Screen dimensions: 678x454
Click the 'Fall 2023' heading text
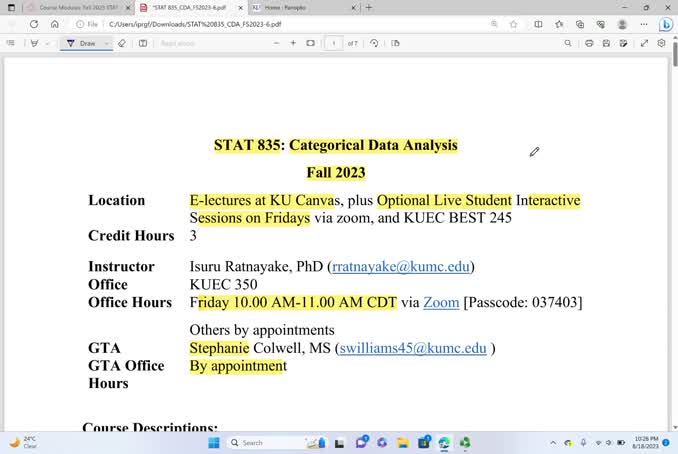(336, 173)
